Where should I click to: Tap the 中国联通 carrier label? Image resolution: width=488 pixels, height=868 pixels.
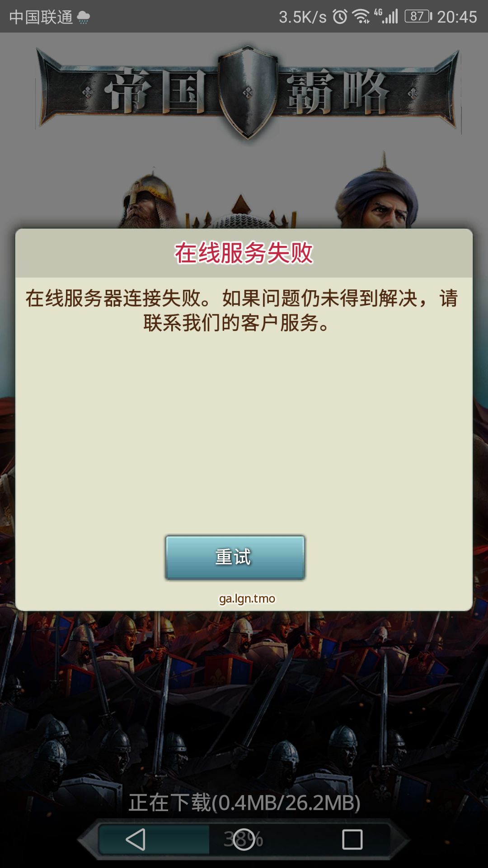click(x=41, y=18)
